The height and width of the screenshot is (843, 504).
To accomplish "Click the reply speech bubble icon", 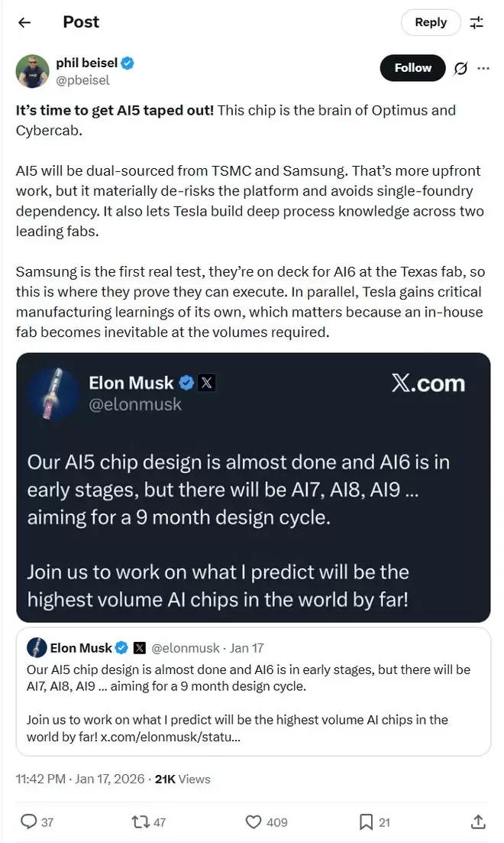I will (29, 822).
